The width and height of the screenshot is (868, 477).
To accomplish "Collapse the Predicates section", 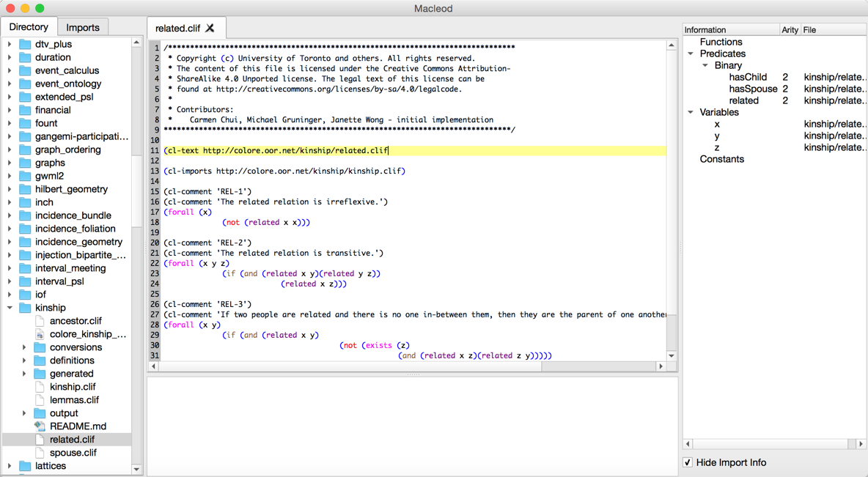I will (691, 53).
